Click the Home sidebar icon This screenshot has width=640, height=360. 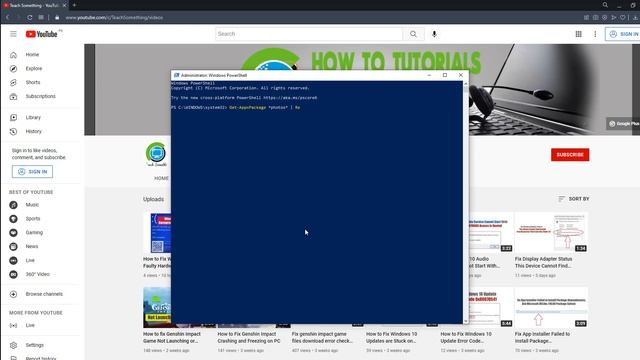pos(13,55)
